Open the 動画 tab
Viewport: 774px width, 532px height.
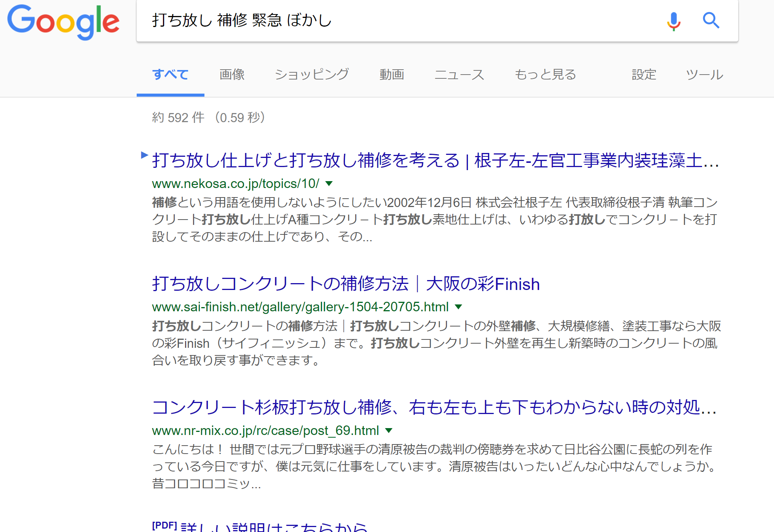tap(392, 75)
